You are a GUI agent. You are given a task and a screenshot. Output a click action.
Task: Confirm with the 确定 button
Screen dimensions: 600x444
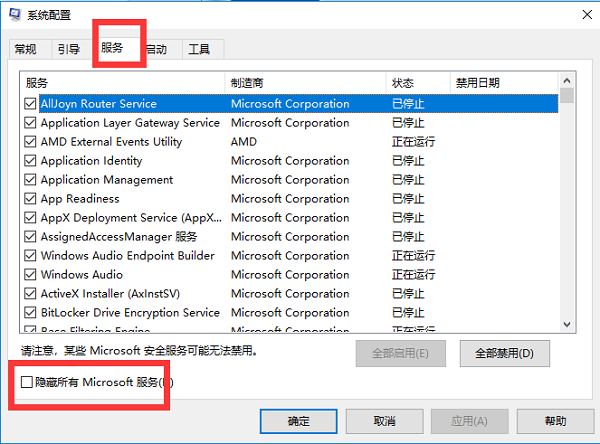(298, 421)
